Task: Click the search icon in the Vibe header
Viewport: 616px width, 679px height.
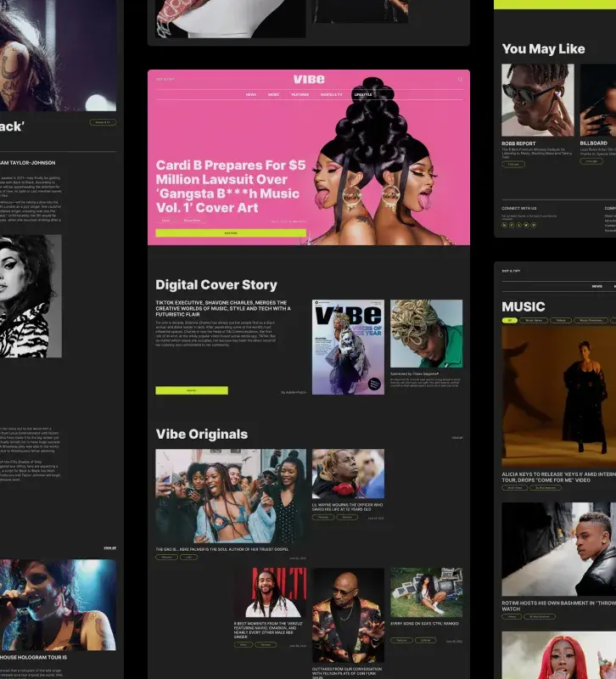Action: [461, 80]
